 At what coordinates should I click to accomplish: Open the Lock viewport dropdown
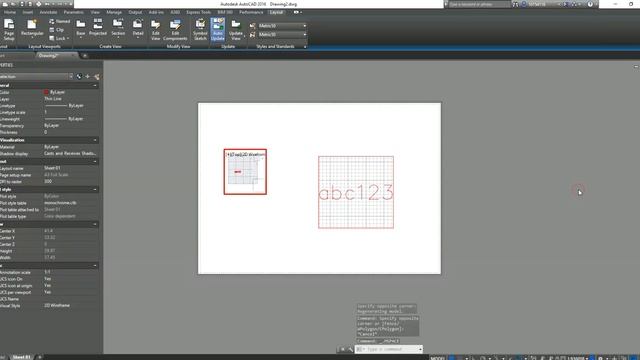(x=59, y=38)
